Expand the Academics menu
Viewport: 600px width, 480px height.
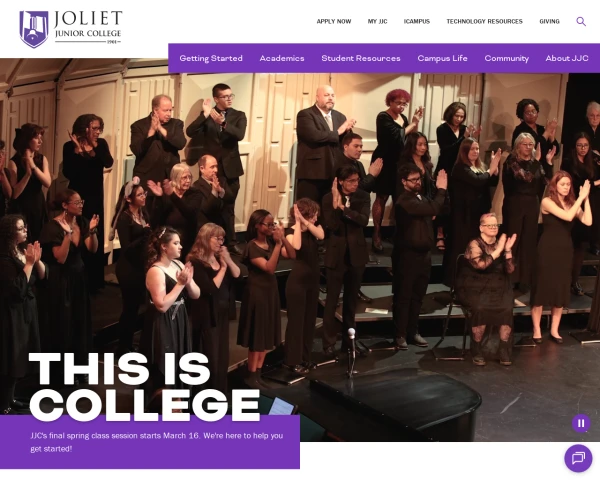click(282, 58)
